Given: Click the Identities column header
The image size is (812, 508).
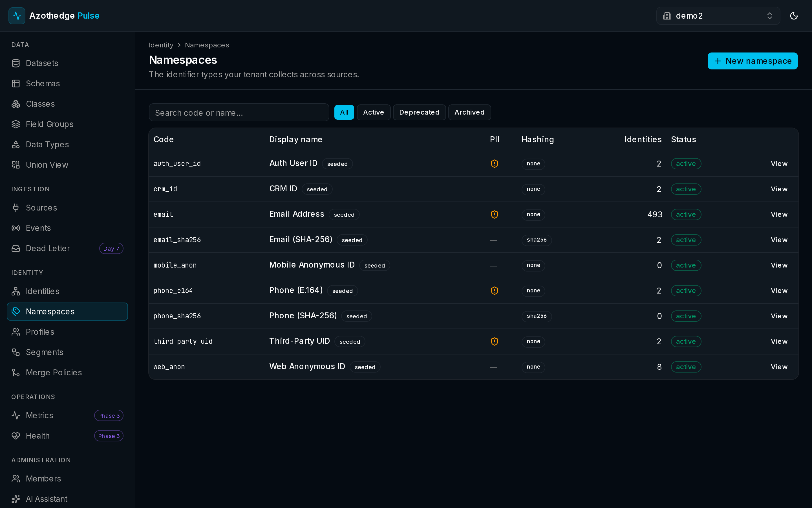Looking at the screenshot, I should click(x=643, y=139).
